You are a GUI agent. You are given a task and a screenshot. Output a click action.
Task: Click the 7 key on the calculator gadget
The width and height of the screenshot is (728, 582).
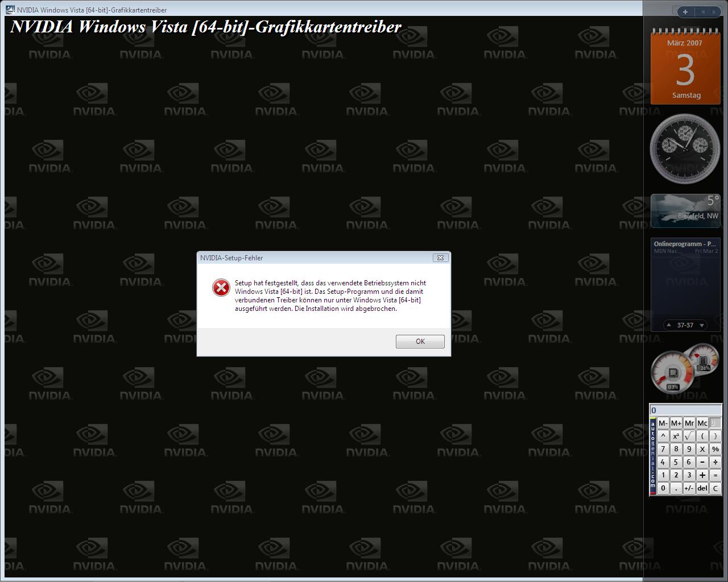coord(663,449)
